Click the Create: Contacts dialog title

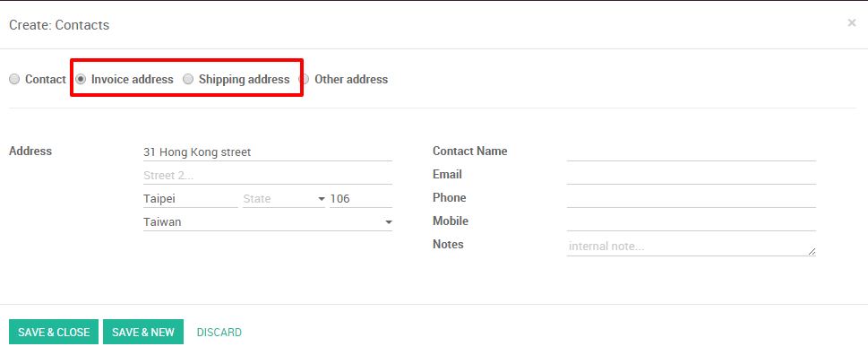[x=59, y=25]
